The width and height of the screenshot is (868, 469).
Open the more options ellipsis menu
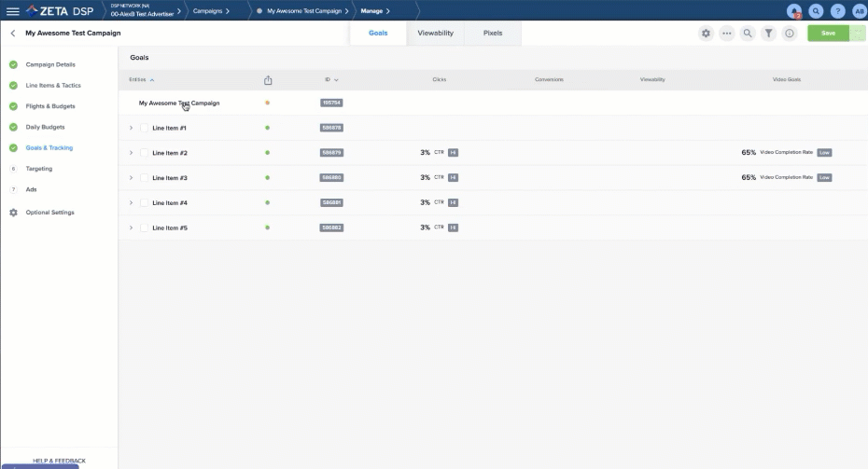(x=727, y=33)
